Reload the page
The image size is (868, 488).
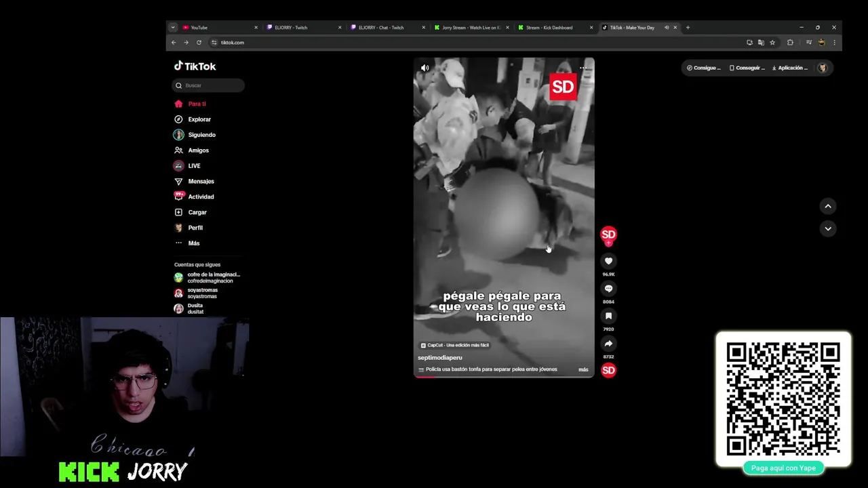click(x=199, y=42)
